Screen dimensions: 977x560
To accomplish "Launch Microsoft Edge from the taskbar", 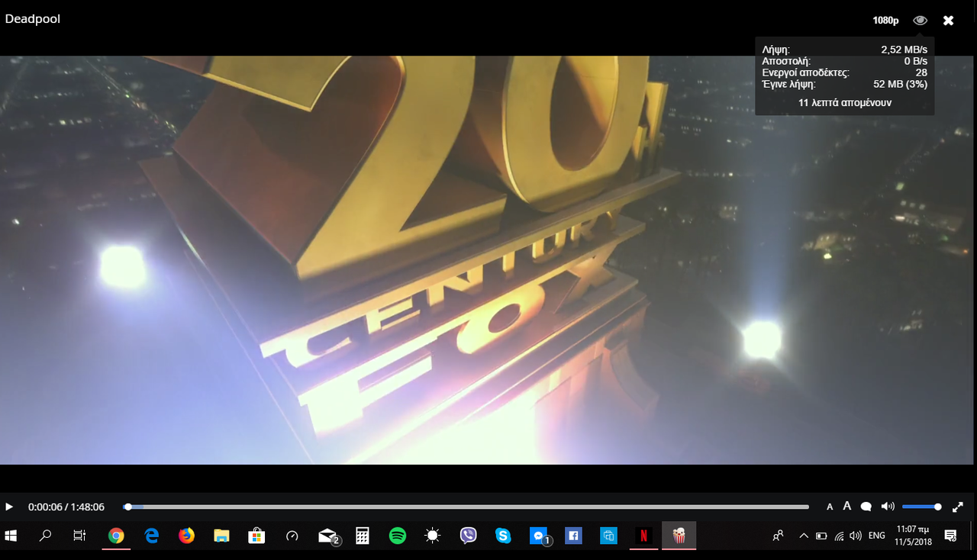I will 152,536.
